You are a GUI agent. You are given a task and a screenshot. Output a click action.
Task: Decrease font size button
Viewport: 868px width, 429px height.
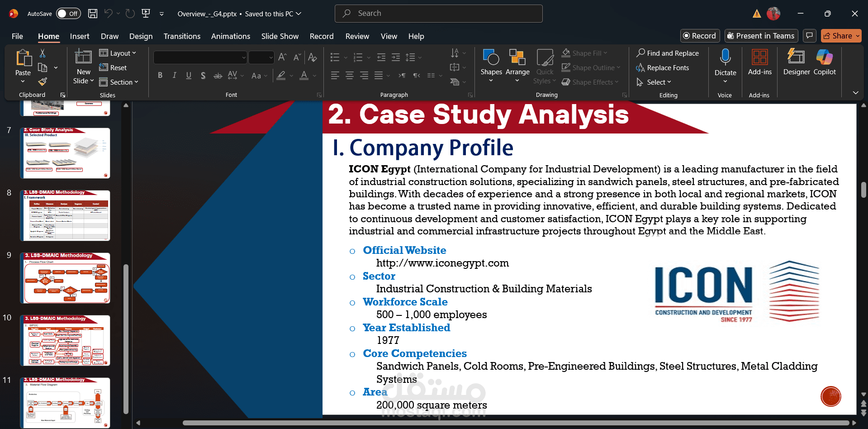297,57
